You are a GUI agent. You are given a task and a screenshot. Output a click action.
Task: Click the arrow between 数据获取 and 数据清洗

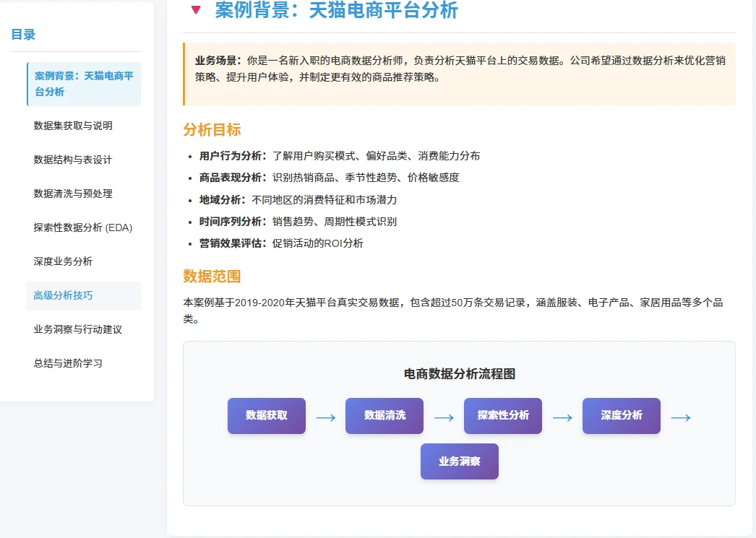point(325,416)
